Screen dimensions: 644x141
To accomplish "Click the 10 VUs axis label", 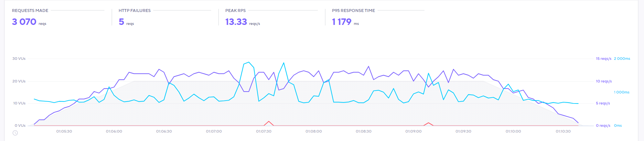I will coord(19,103).
